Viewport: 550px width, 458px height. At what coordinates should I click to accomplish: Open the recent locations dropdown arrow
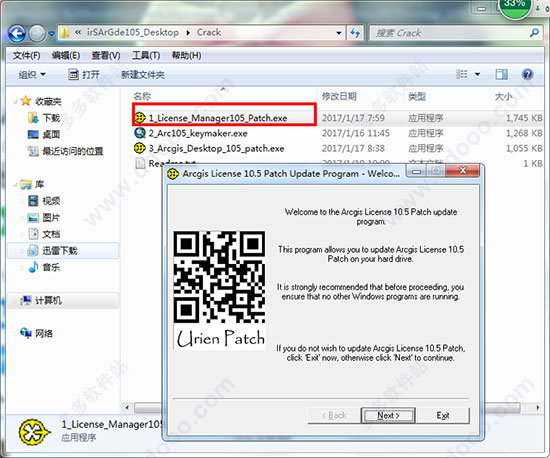[x=52, y=34]
